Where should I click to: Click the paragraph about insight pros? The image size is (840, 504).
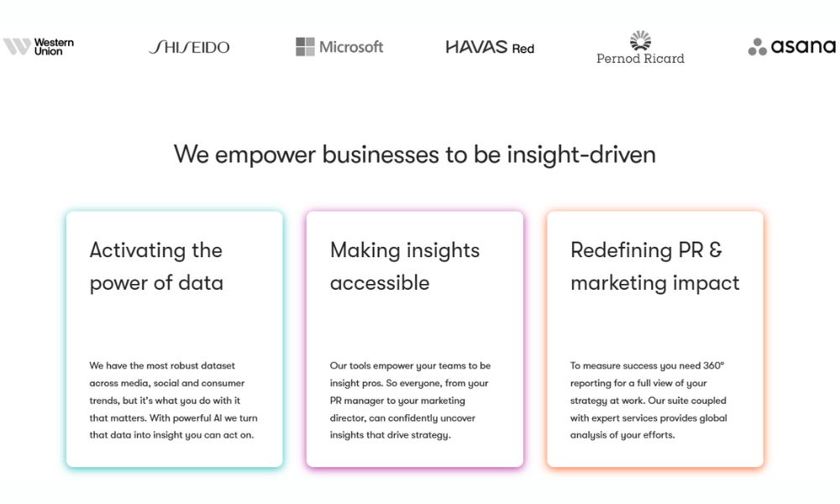[410, 400]
